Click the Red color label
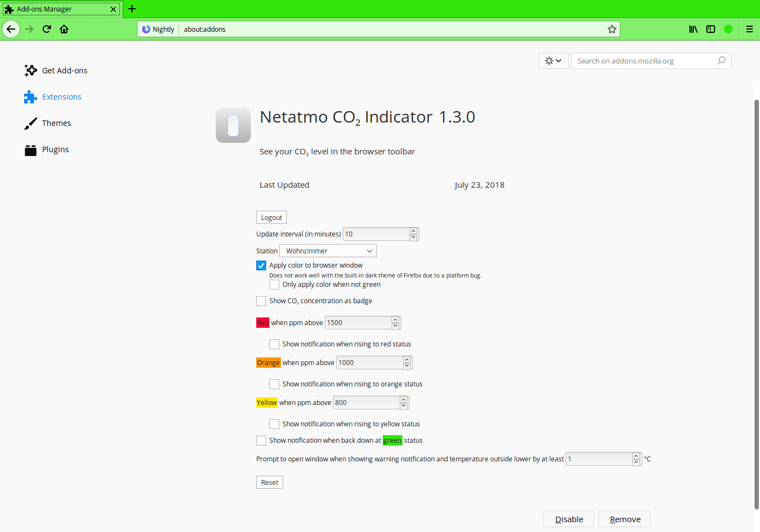Screen dimensions: 760x532 263,323
